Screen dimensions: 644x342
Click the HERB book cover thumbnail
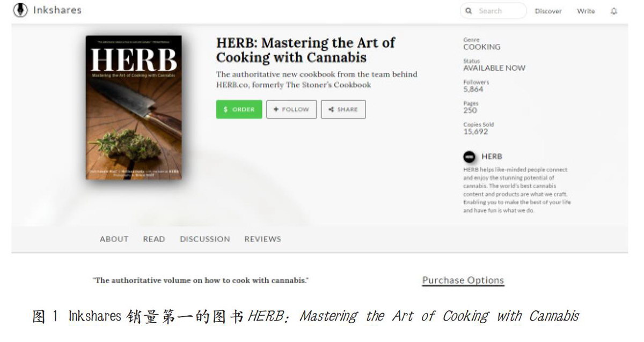(x=134, y=108)
